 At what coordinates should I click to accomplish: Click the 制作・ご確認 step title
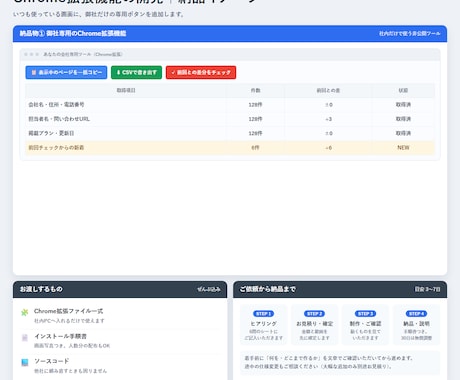[x=365, y=324]
